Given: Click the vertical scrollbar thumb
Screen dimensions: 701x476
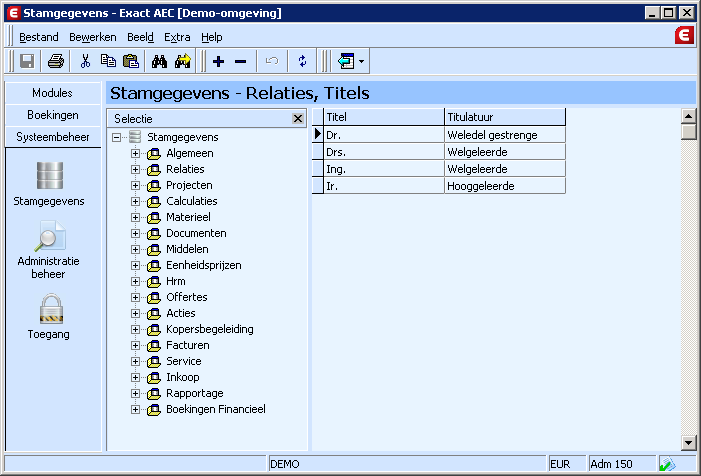Looking at the screenshot, I should (x=688, y=132).
